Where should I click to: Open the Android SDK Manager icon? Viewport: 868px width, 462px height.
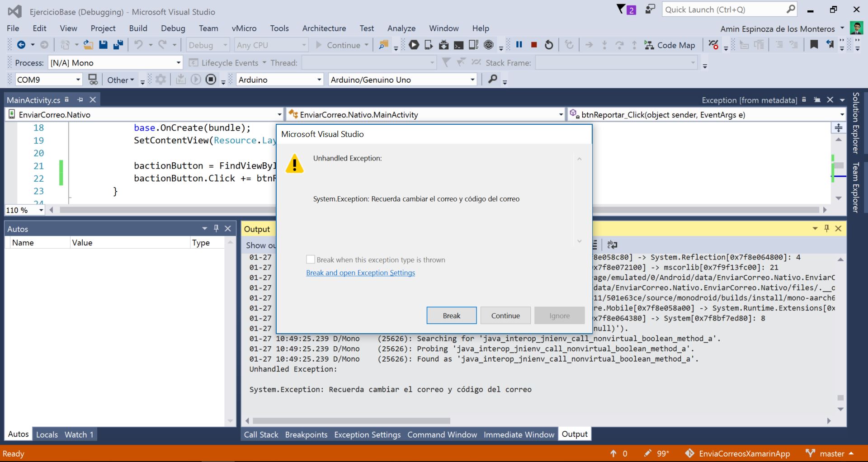coord(444,45)
